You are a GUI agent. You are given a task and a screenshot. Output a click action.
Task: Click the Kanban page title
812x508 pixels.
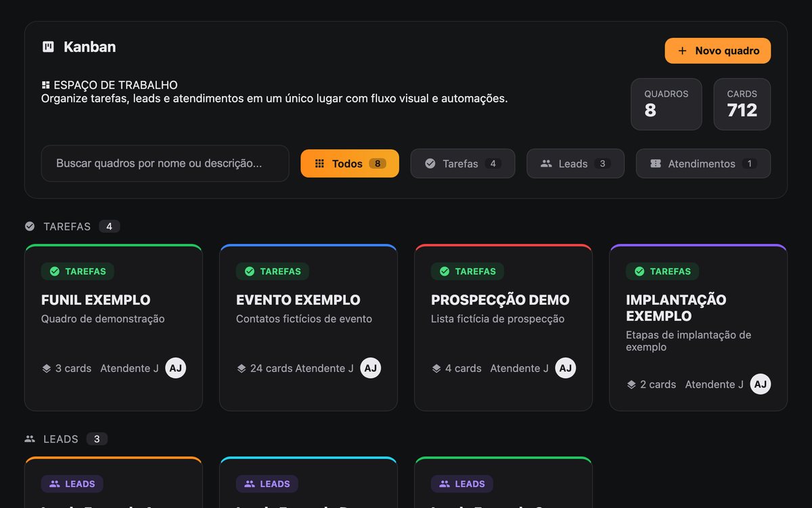90,47
